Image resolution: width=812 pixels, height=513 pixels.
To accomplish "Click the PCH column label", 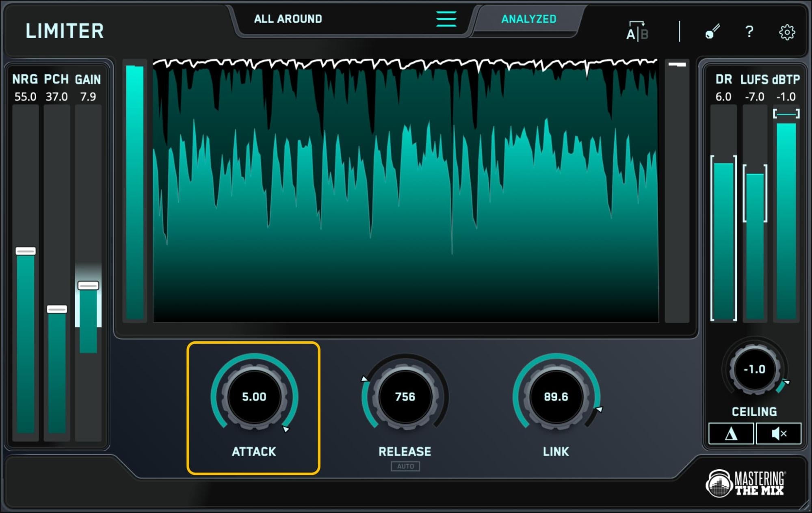I will tap(56, 79).
